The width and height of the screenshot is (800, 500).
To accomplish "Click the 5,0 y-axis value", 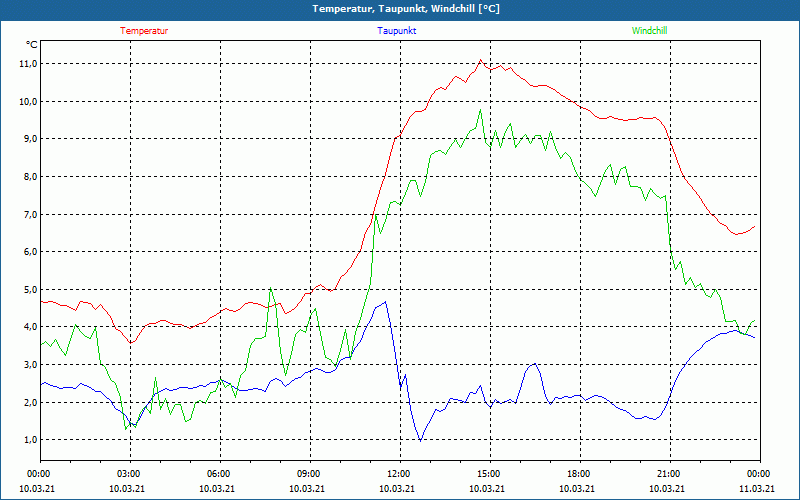I will tap(30, 289).
